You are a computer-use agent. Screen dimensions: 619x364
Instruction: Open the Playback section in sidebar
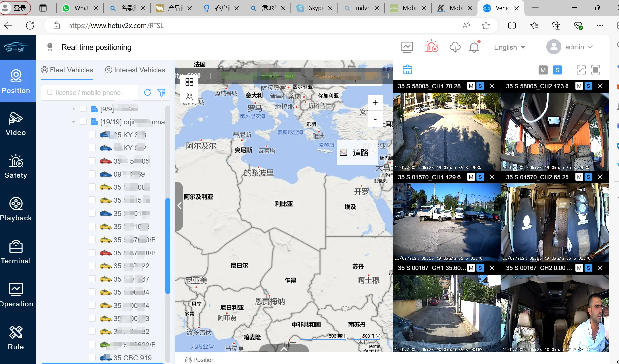pyautogui.click(x=16, y=209)
